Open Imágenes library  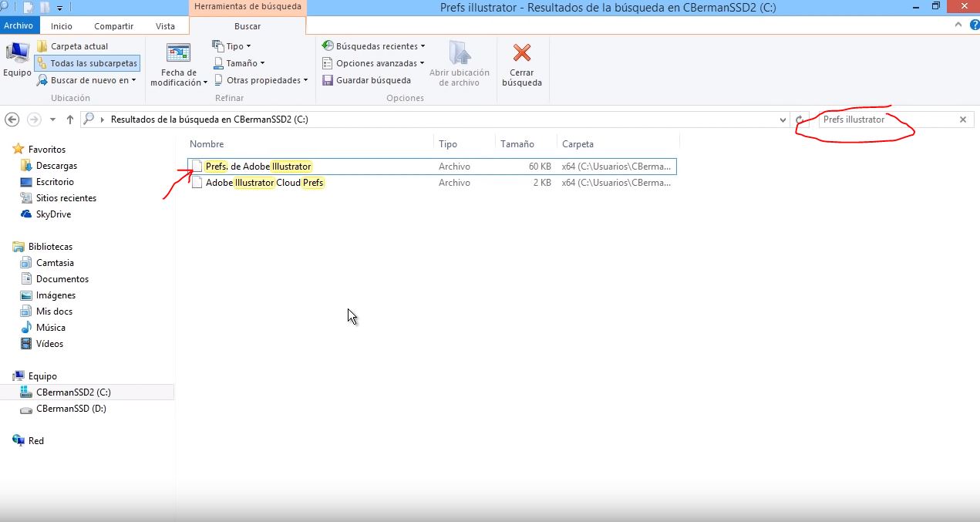coord(56,295)
